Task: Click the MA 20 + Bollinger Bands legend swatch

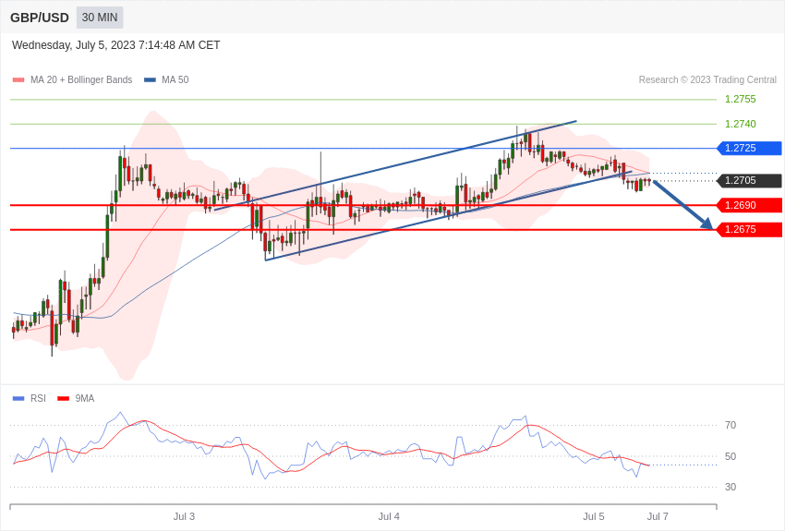Action: click(18, 79)
